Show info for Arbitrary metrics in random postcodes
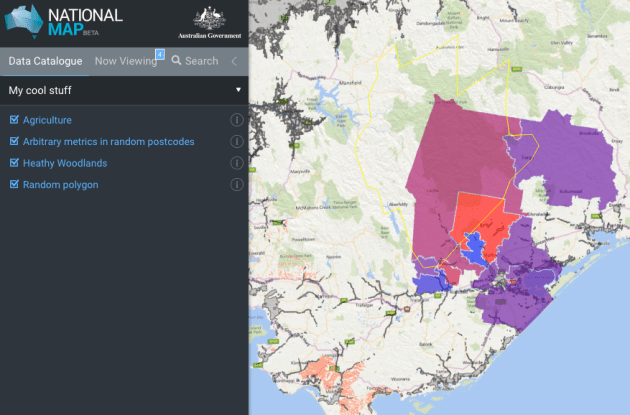630x415 pixels. click(x=237, y=142)
